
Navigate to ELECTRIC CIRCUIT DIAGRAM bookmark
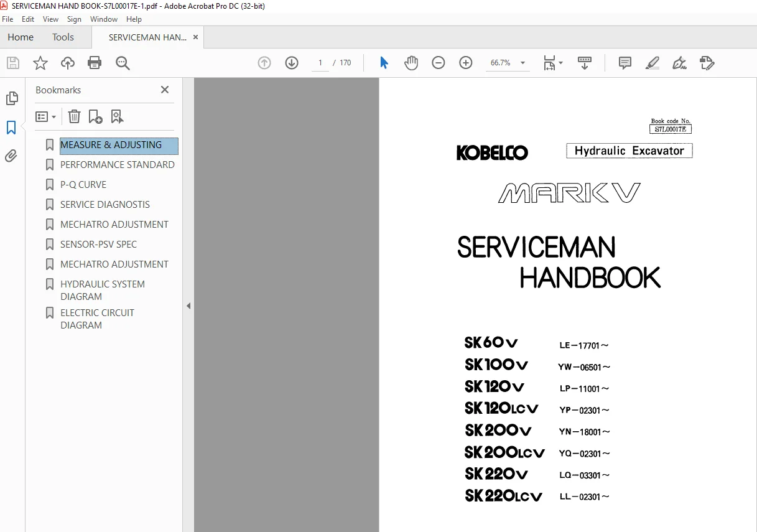97,319
